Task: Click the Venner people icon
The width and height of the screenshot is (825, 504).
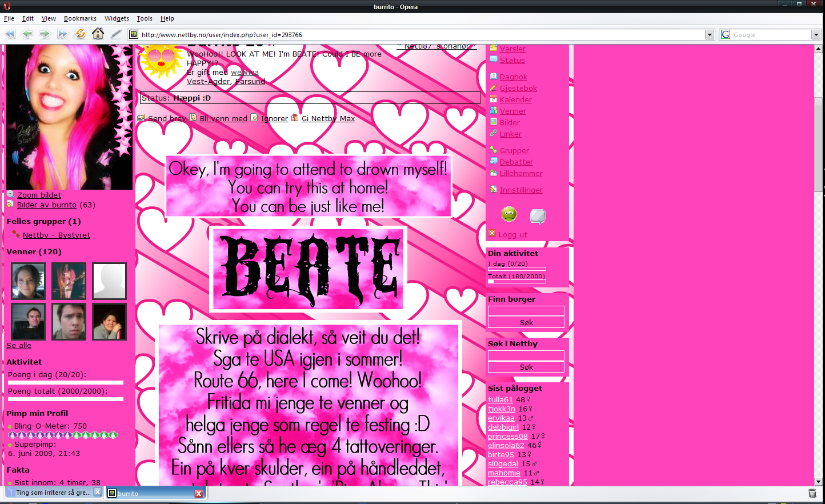Action: (494, 110)
